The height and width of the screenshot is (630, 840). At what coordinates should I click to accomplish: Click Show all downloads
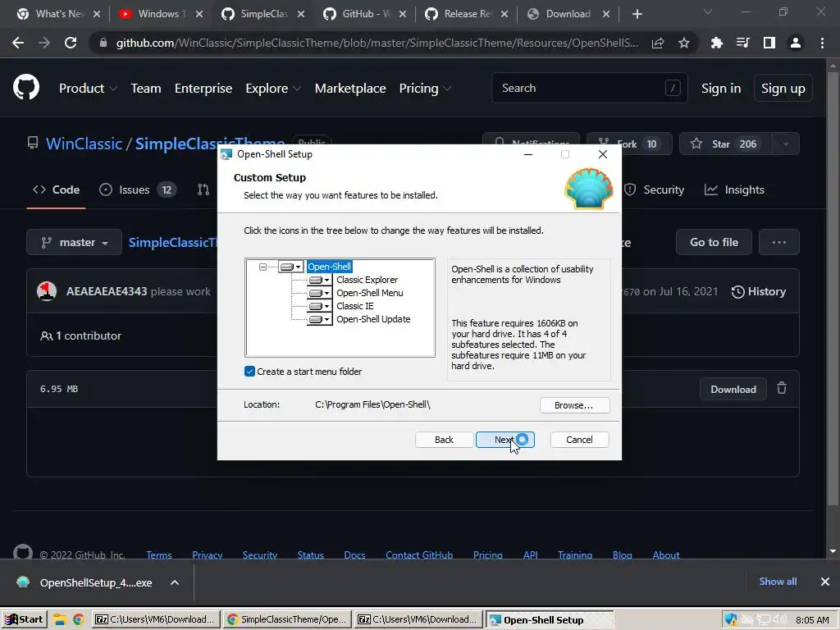pyautogui.click(x=778, y=582)
